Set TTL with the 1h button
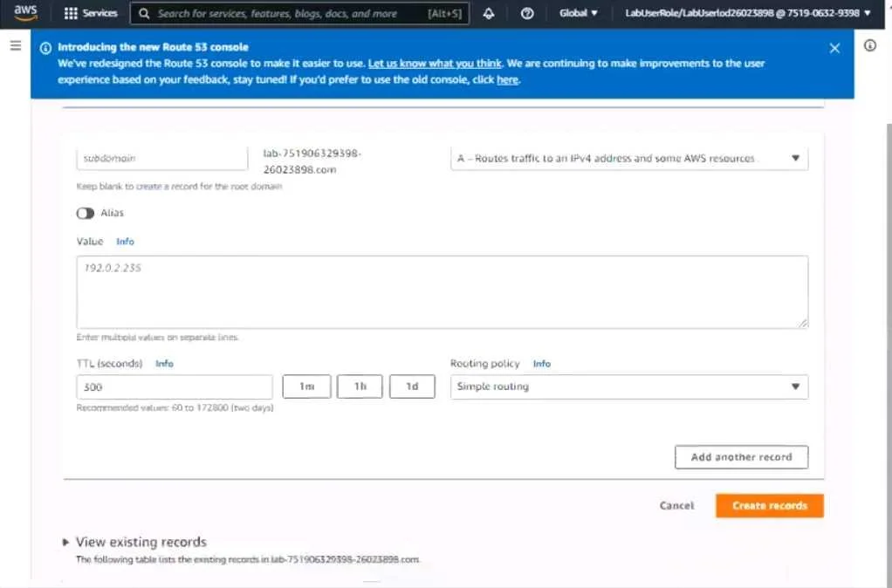The height and width of the screenshot is (588, 892). click(x=360, y=386)
